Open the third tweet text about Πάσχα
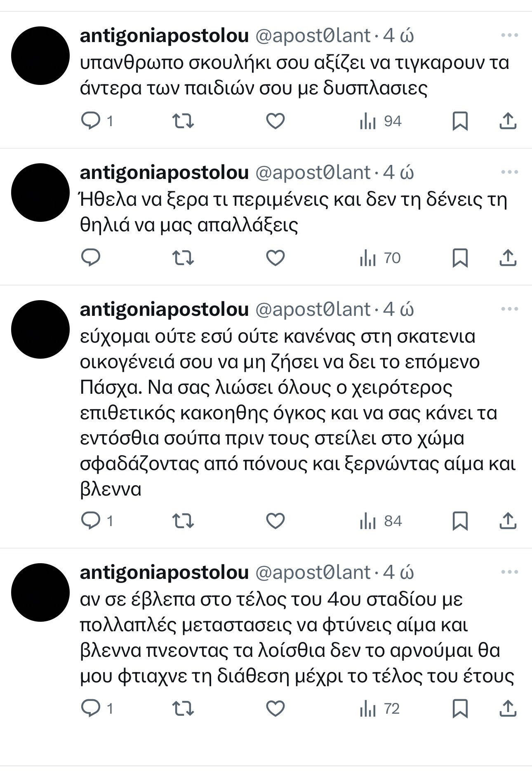 coord(298,413)
